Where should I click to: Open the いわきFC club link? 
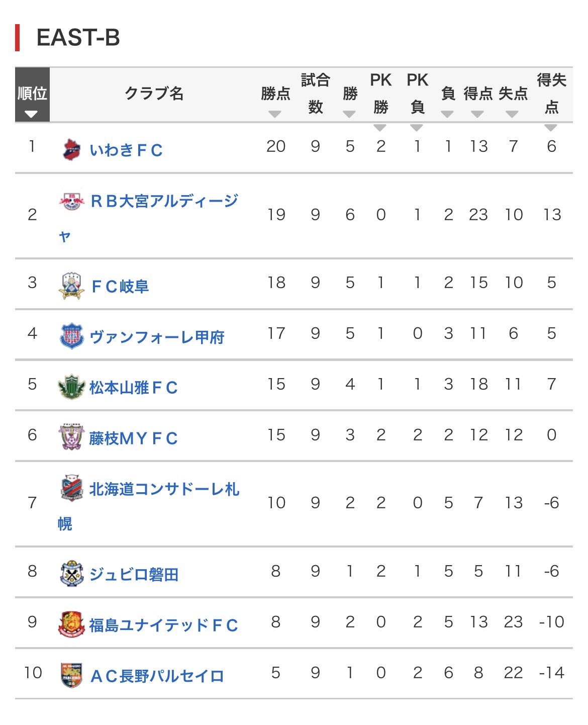click(x=126, y=150)
